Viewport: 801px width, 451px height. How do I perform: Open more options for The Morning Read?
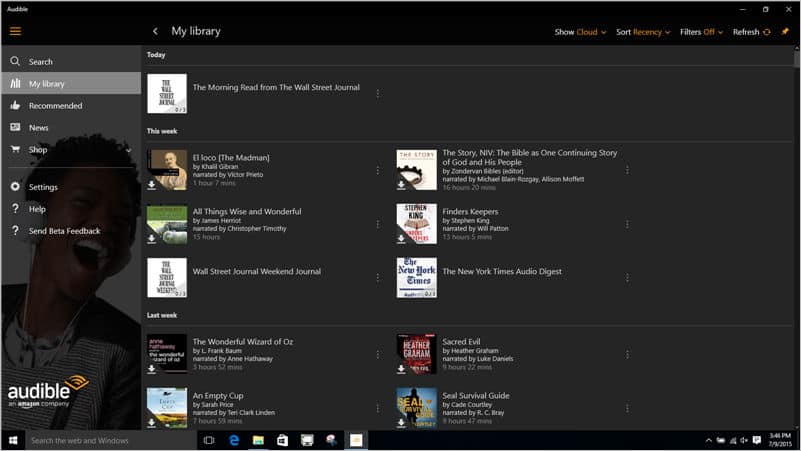(378, 93)
